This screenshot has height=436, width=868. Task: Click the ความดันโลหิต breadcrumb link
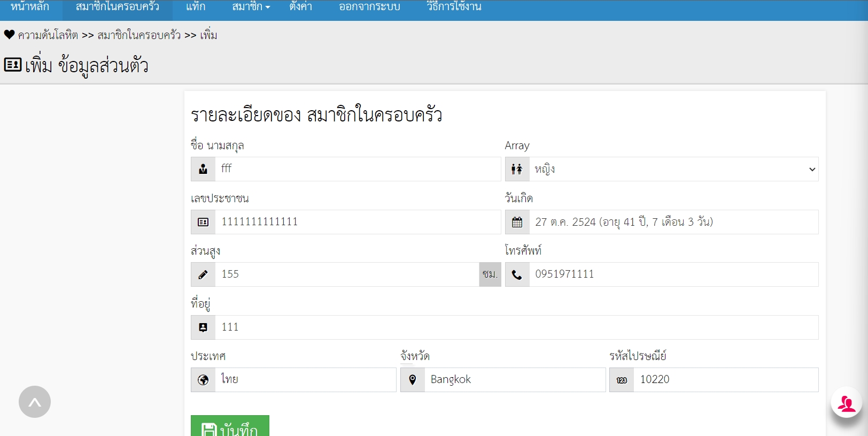48,35
